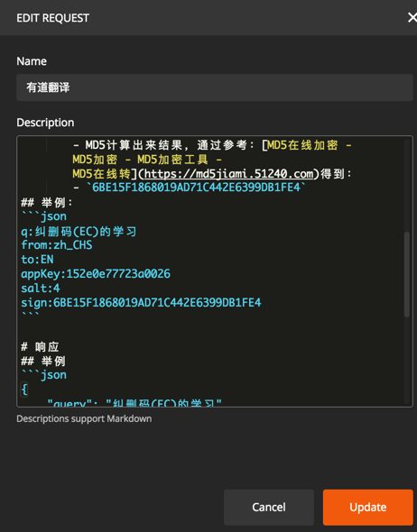Click the q:纠删码(EC)的学习 line
The image size is (417, 532).
pos(79,232)
